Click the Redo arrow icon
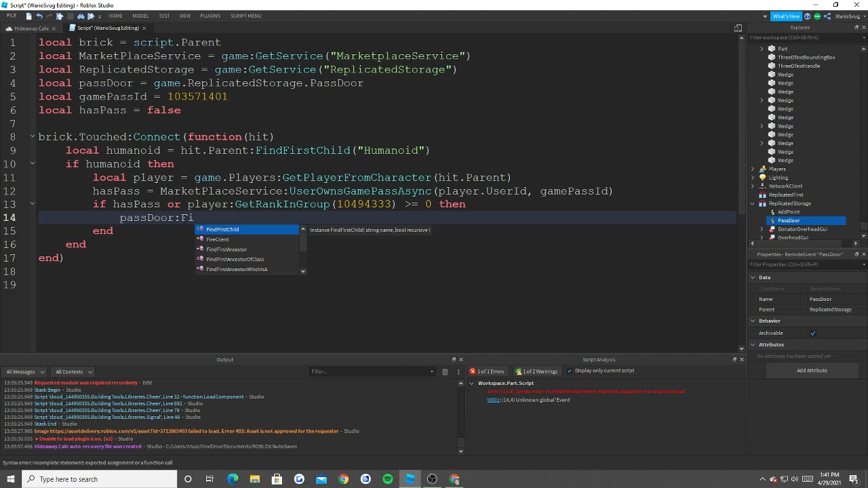This screenshot has height=488, width=868. pos(50,16)
